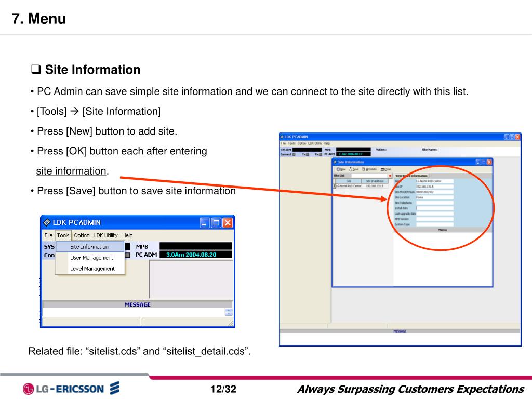
Task: Click the Close button in Site Information toolbar
Action: pos(386,169)
